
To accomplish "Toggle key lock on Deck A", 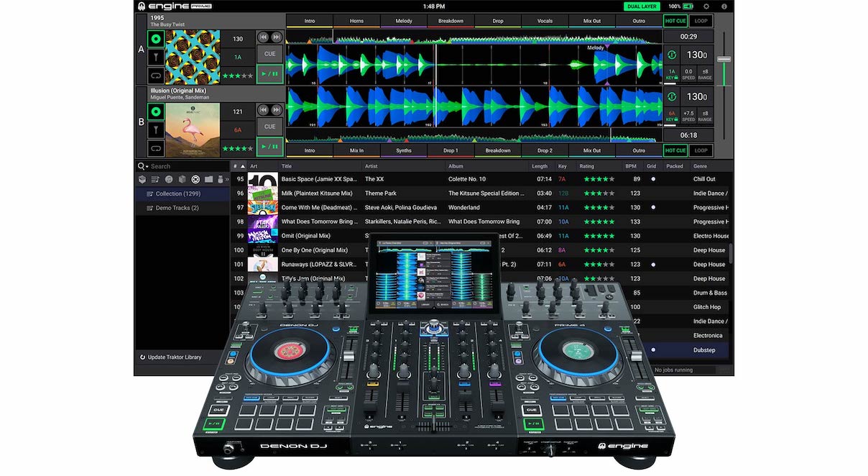I will pos(156,56).
